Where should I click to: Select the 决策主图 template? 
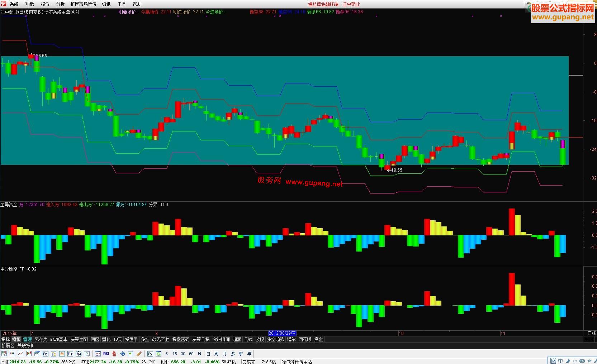79,339
